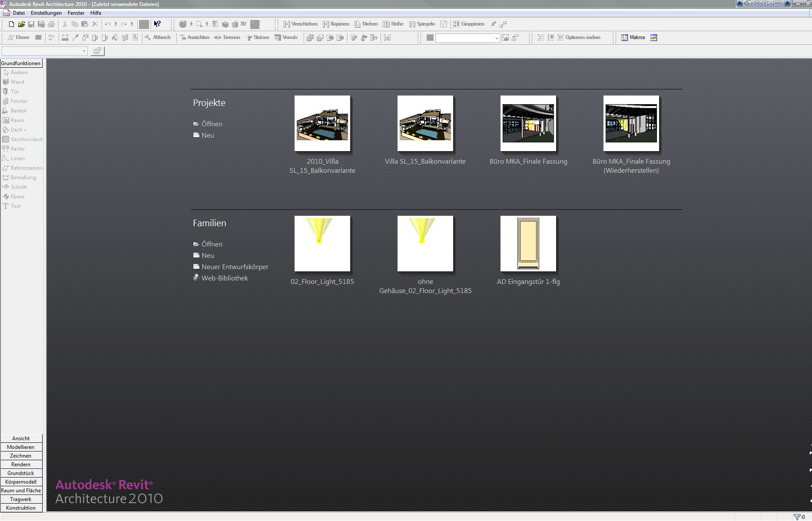Open the design options combo box
The height and width of the screenshot is (521, 812).
[467, 38]
